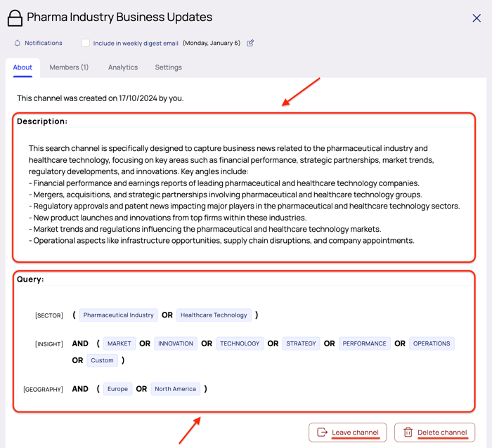Select the Pharmaceutical Industry sector tag

point(118,315)
